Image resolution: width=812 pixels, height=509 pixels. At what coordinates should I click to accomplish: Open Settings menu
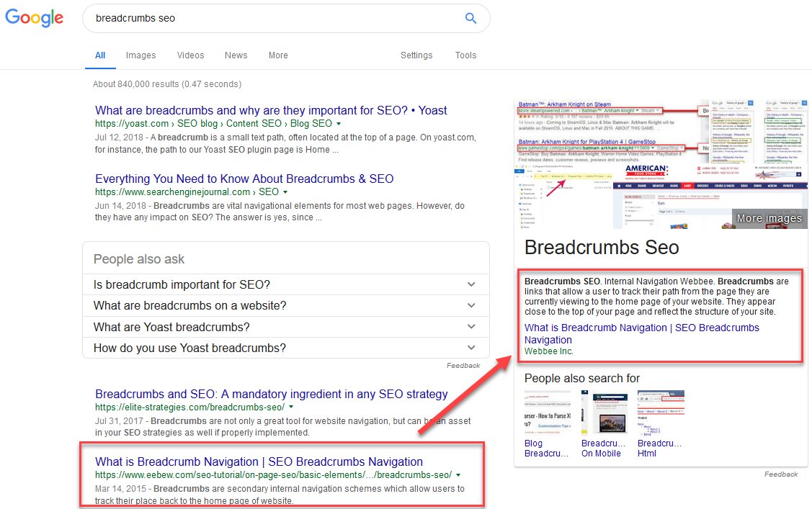pos(416,55)
